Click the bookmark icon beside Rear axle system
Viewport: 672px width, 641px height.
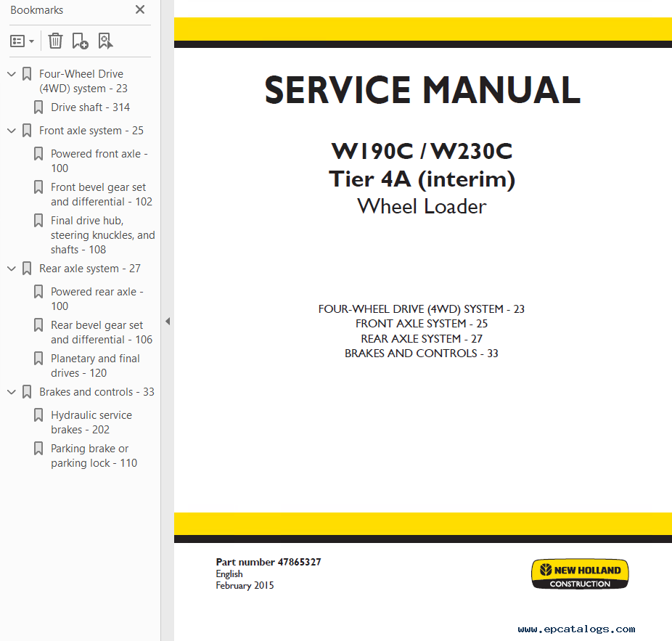pyautogui.click(x=27, y=269)
